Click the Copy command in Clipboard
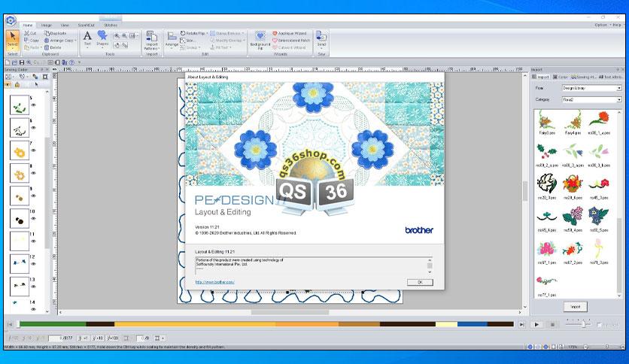 point(32,41)
